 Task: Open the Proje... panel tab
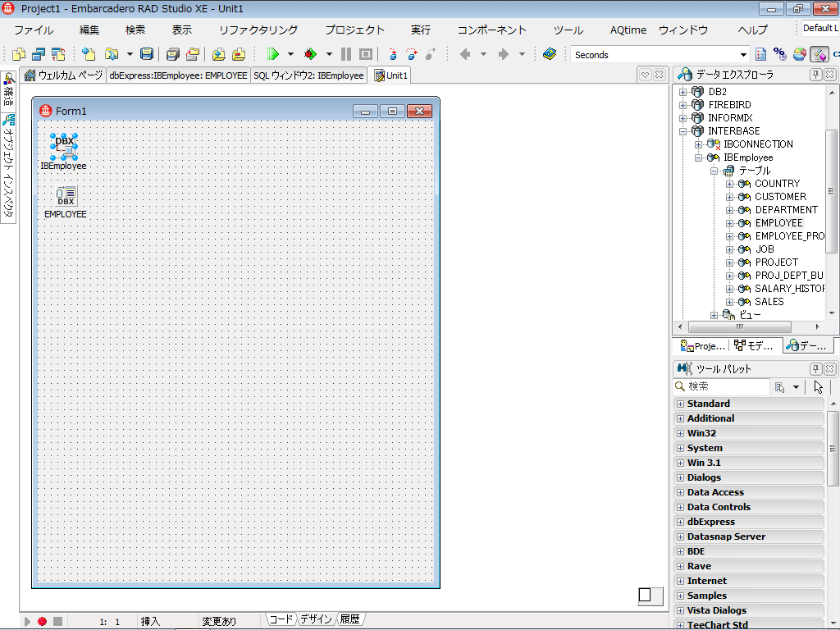pyautogui.click(x=702, y=346)
